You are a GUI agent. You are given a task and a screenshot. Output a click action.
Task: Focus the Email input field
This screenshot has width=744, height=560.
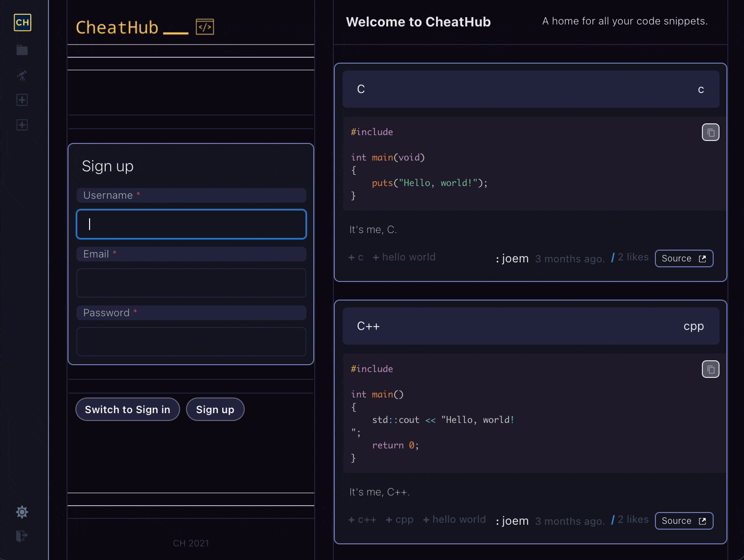point(191,283)
